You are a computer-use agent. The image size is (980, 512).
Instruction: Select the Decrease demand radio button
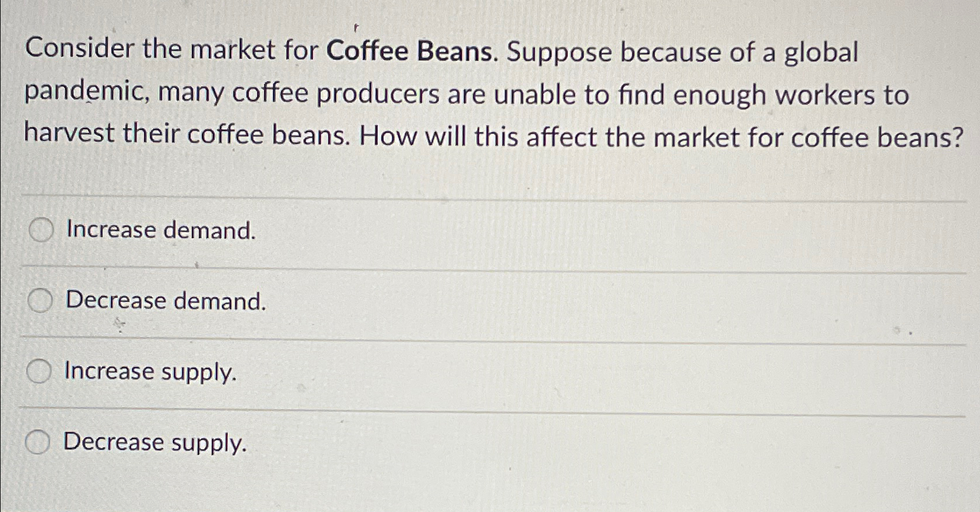[40, 300]
